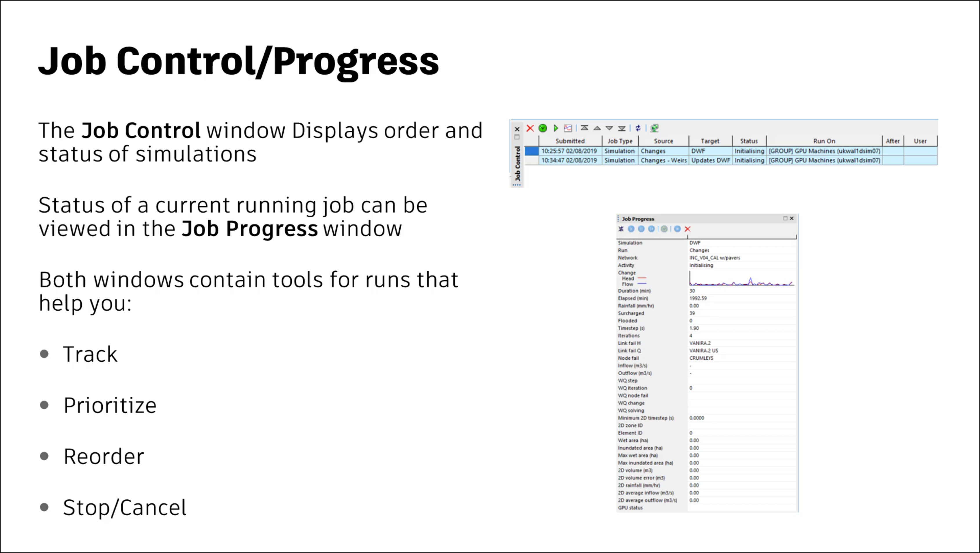Click the star icon in Job Progress toolbar
The width and height of the screenshot is (980, 553).
pyautogui.click(x=621, y=229)
